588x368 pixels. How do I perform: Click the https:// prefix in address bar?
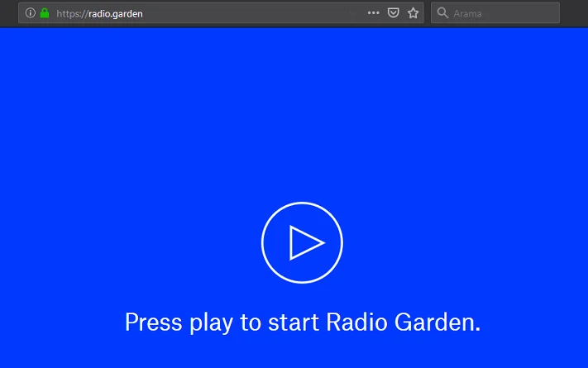point(72,13)
